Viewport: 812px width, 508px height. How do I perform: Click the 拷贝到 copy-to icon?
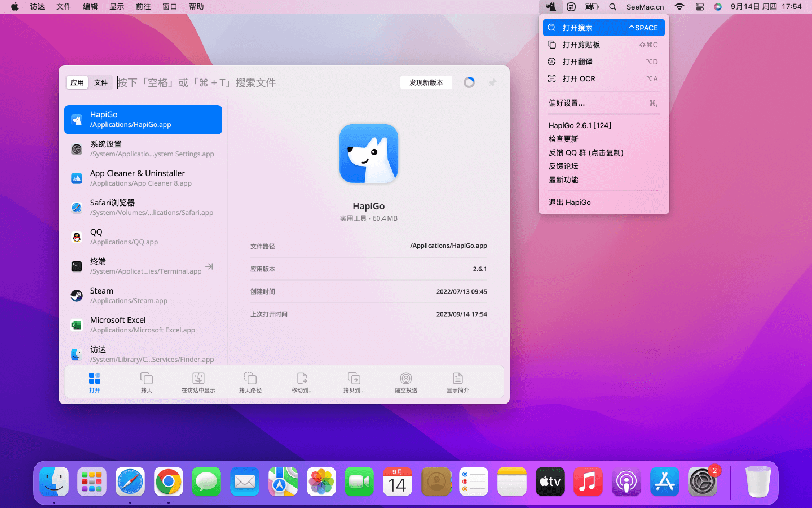354,379
